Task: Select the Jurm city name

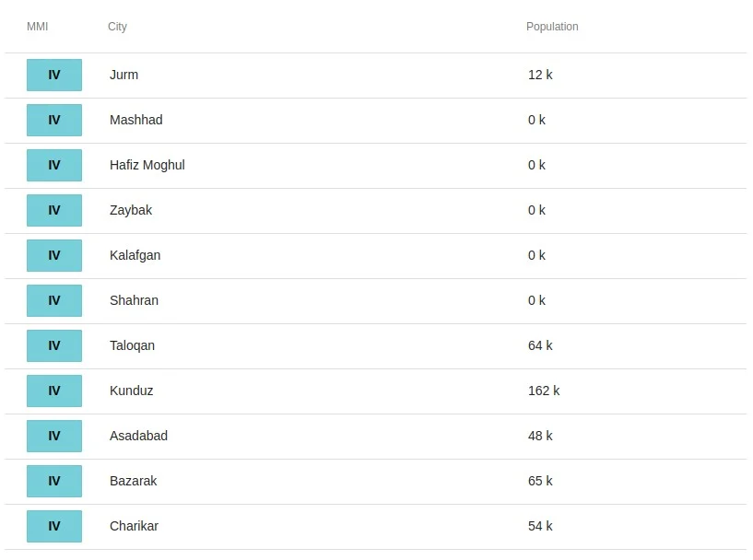Action: point(124,75)
